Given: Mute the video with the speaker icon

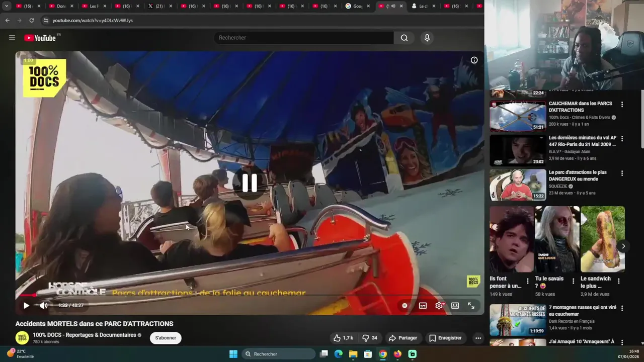Looking at the screenshot, I should (x=44, y=305).
